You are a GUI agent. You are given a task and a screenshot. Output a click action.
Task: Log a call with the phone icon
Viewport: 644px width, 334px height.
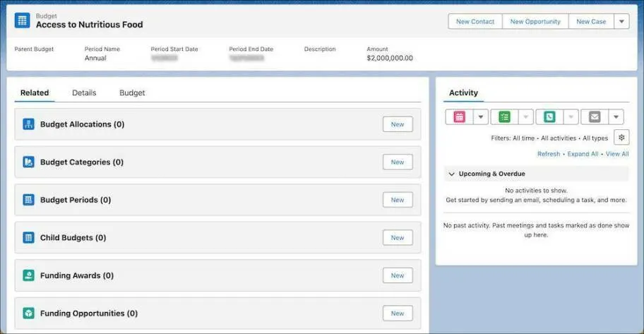[x=549, y=117]
